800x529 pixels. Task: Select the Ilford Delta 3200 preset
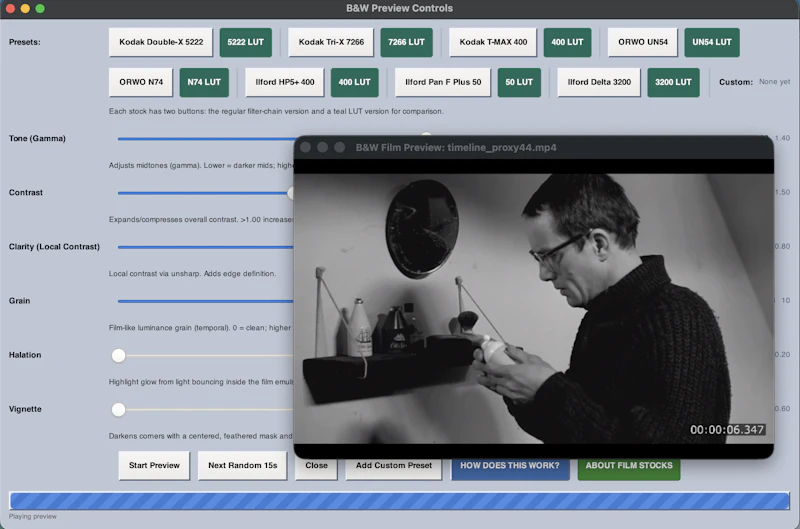coord(599,82)
